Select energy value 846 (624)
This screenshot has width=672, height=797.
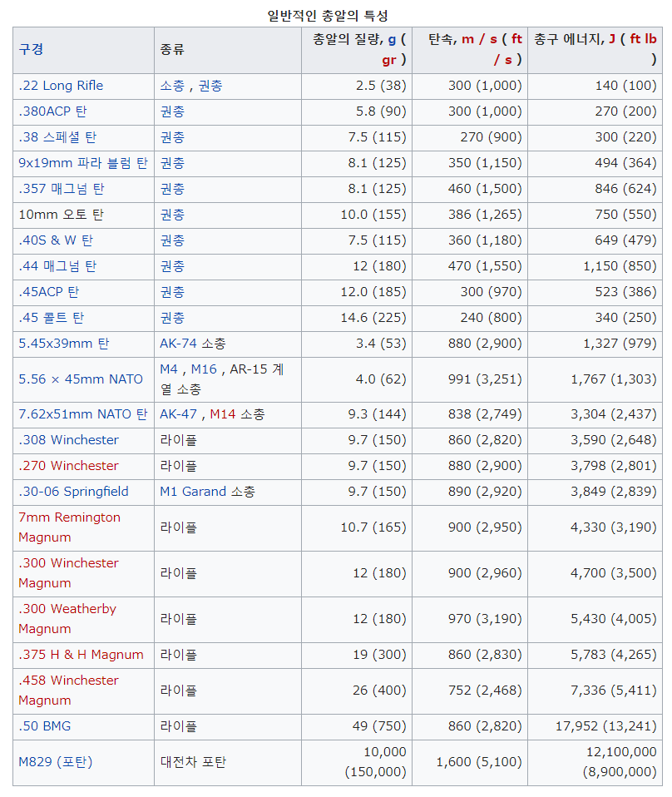tap(625, 189)
